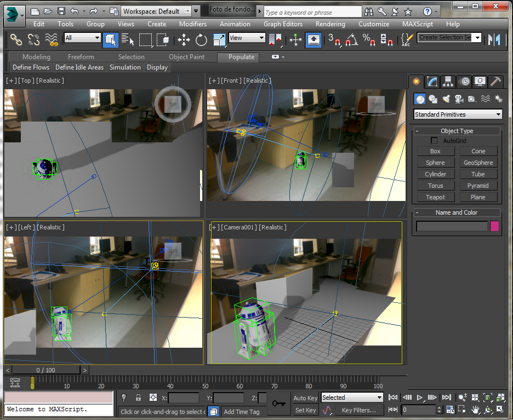The width and height of the screenshot is (513, 420).
Task: Open the Shapes creation panel
Action: click(432, 99)
